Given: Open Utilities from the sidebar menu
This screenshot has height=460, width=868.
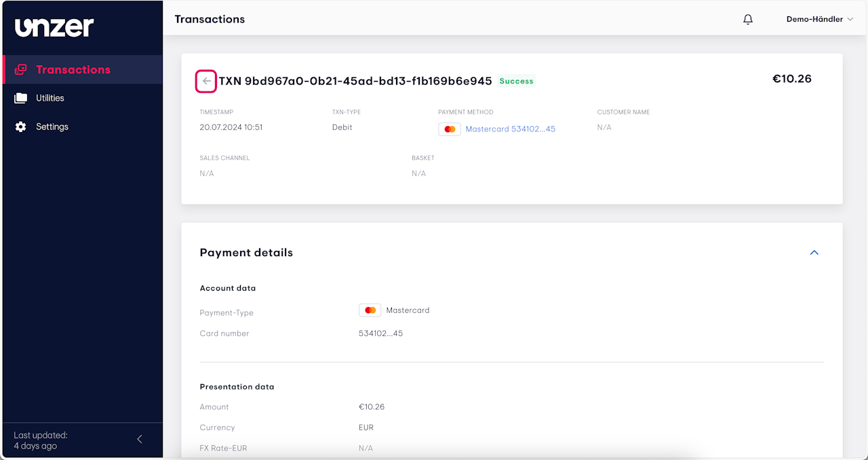Looking at the screenshot, I should (x=50, y=98).
